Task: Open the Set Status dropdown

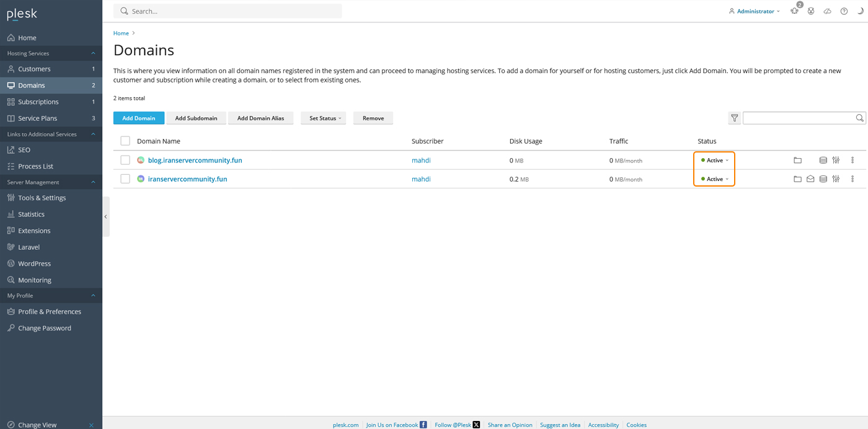Action: click(x=325, y=118)
